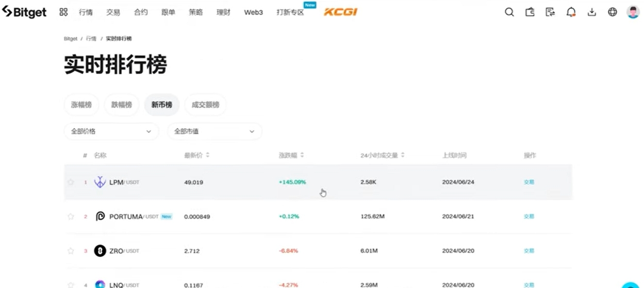Click the download app icon
The image size is (644, 288).
[x=591, y=12]
